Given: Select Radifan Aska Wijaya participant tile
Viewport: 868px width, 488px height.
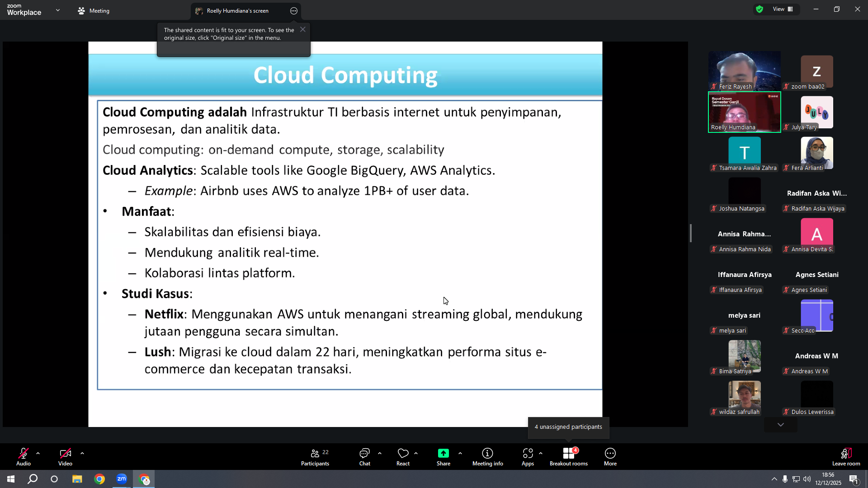Looking at the screenshot, I should click(x=817, y=193).
